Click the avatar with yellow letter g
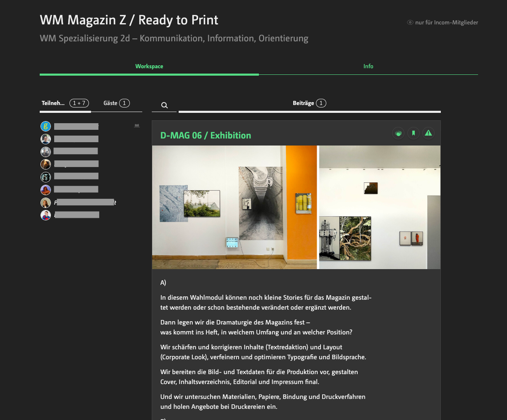Screen dimensions: 507x420 click(x=45, y=126)
